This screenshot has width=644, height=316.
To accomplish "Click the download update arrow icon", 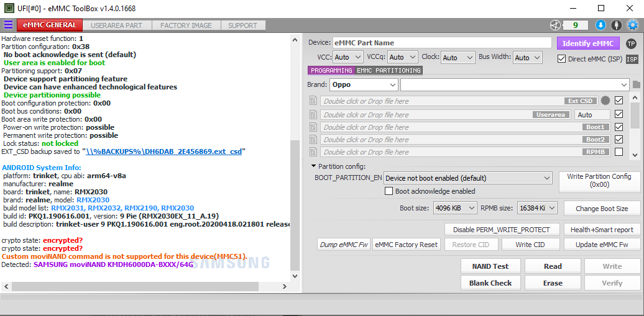I will click(600, 25).
